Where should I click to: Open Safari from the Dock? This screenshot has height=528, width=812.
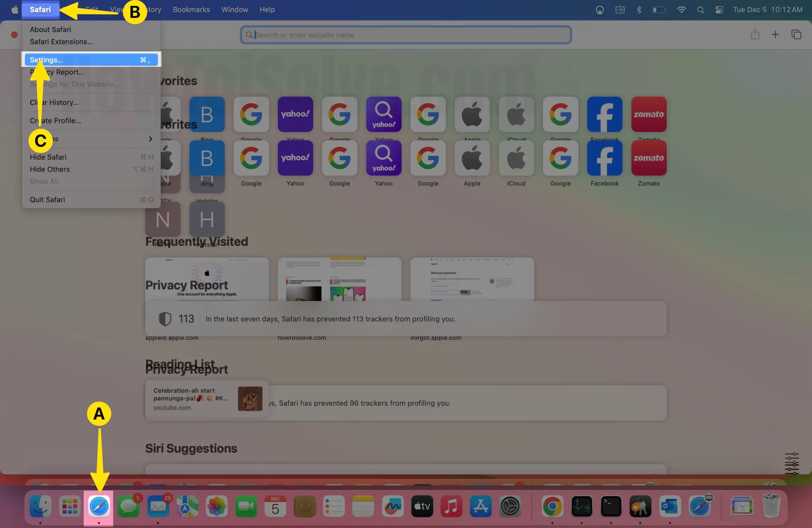[x=99, y=506]
